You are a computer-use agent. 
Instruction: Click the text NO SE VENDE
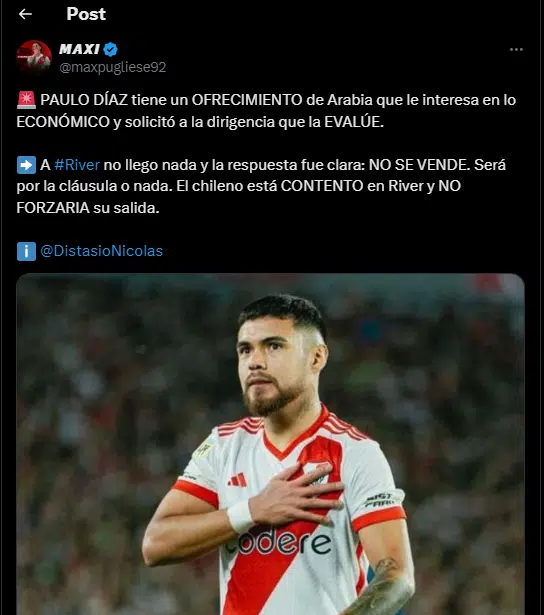click(x=419, y=165)
